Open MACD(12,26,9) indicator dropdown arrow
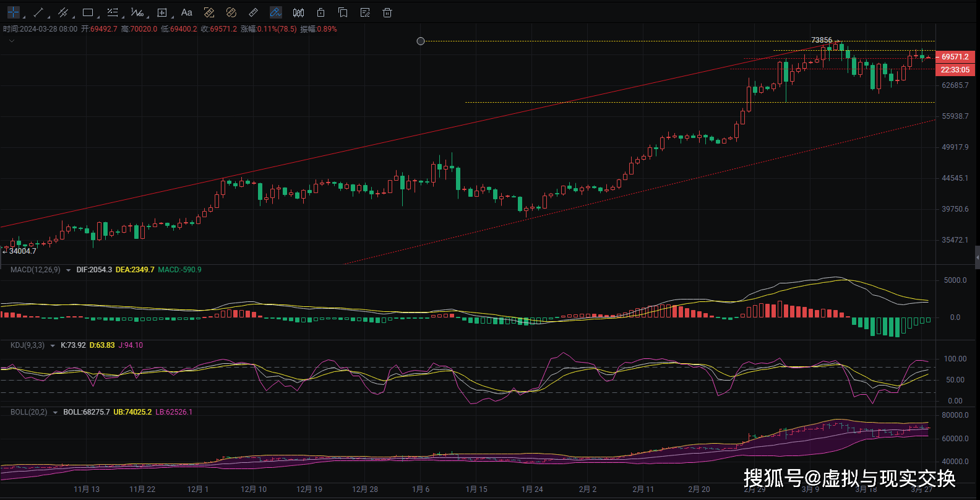Viewport: 980px width, 500px height. coord(68,270)
